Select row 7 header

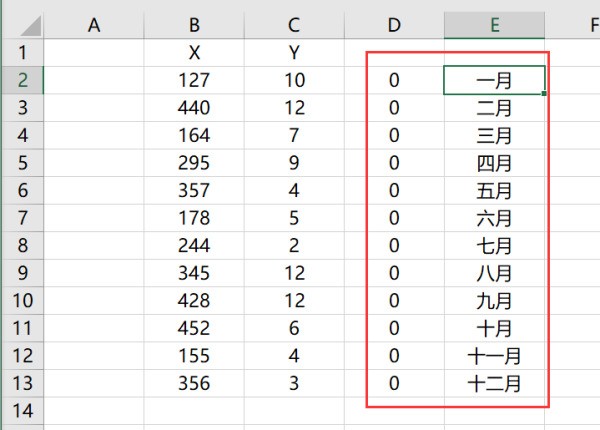[x=22, y=217]
